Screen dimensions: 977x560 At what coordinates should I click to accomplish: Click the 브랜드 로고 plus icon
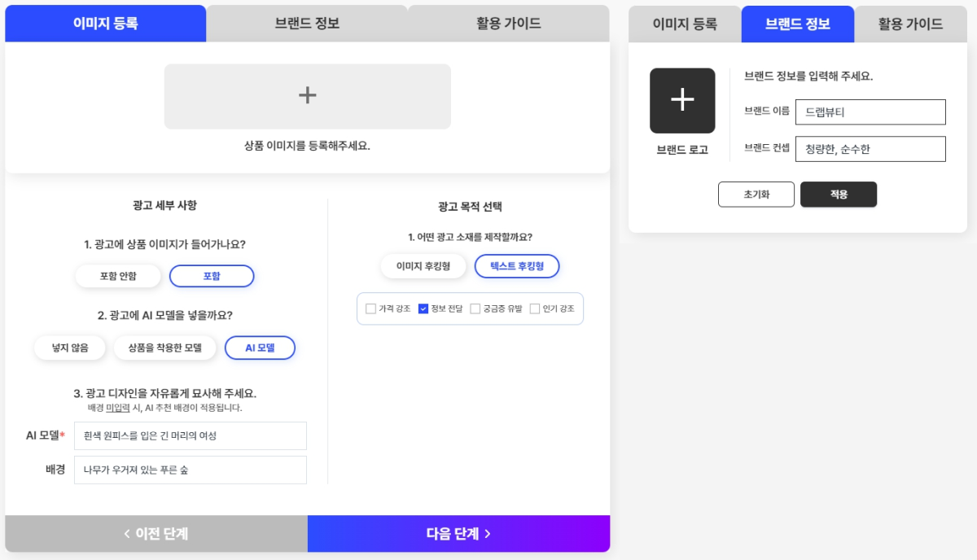(681, 99)
